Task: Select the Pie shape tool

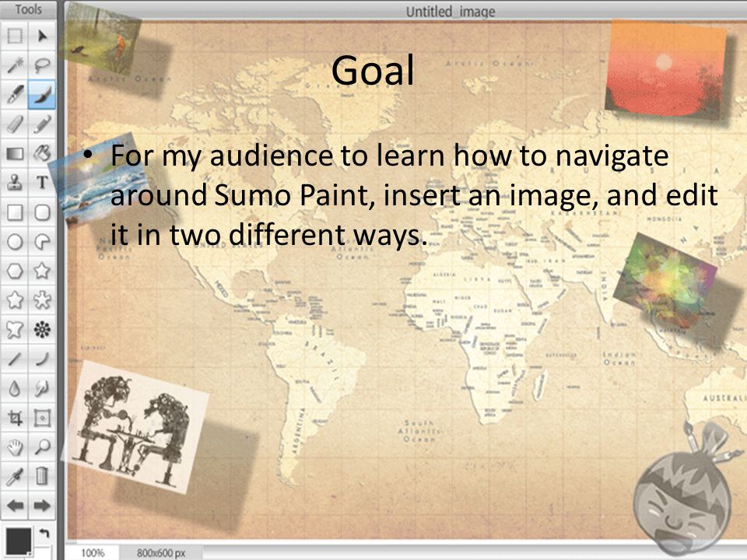Action: click(x=42, y=241)
